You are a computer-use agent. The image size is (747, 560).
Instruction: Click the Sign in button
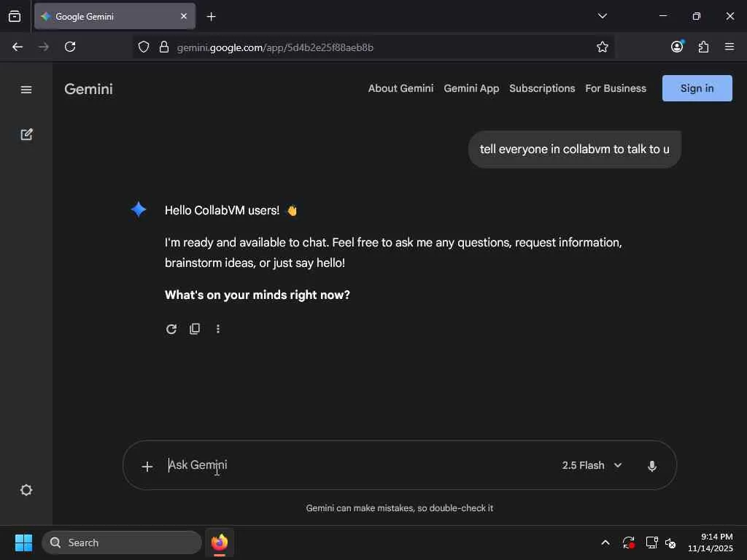pos(697,88)
